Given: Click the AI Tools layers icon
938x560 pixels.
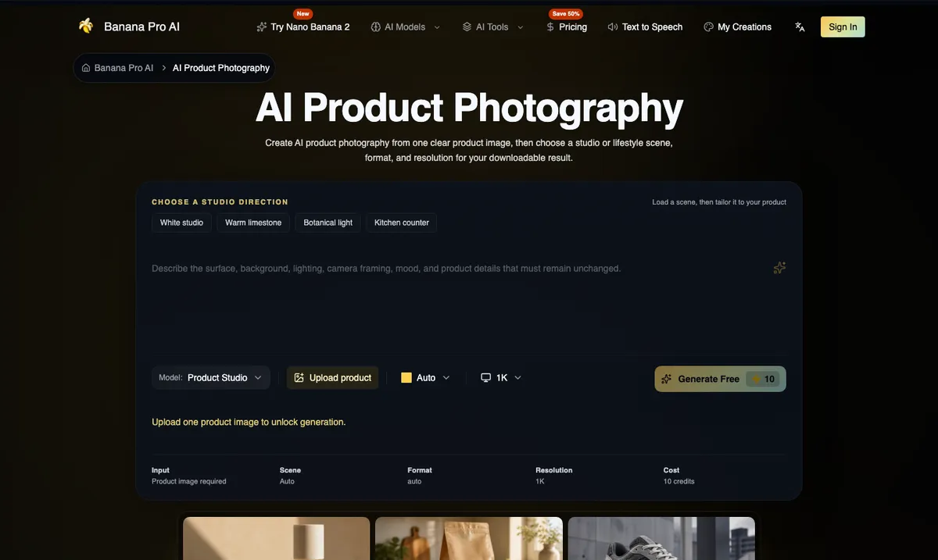Looking at the screenshot, I should click(x=467, y=27).
